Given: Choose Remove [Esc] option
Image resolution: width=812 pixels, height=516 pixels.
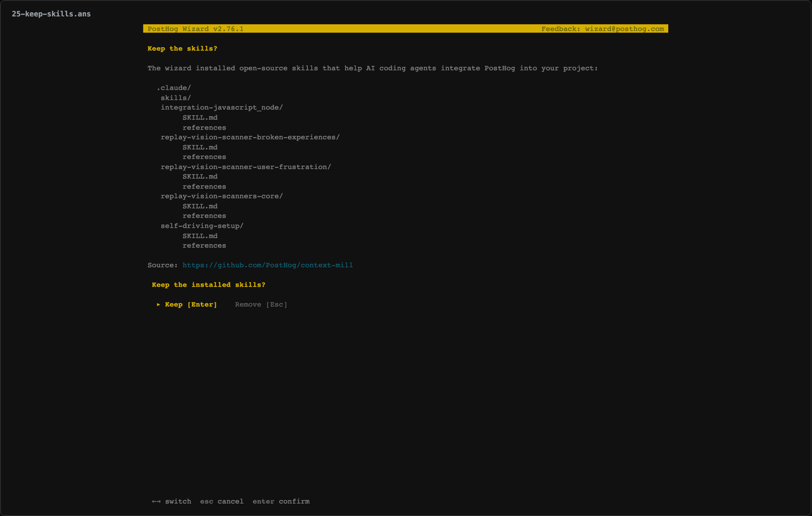Looking at the screenshot, I should pos(261,304).
